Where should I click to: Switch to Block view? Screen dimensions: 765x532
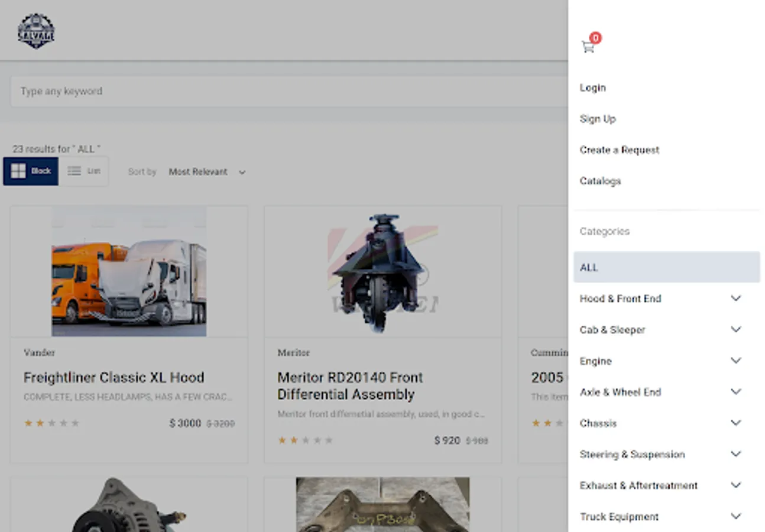pos(31,171)
